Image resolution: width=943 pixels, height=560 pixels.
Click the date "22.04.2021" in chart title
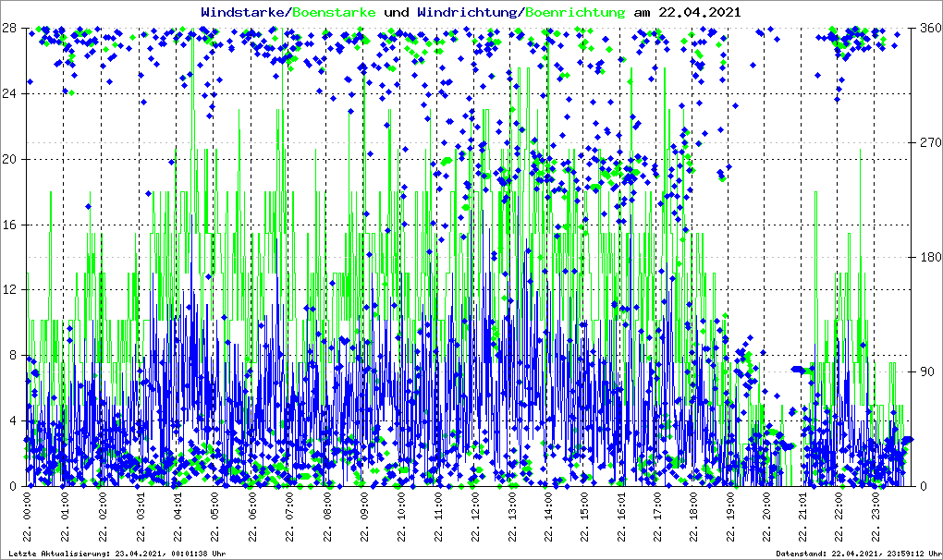point(701,12)
